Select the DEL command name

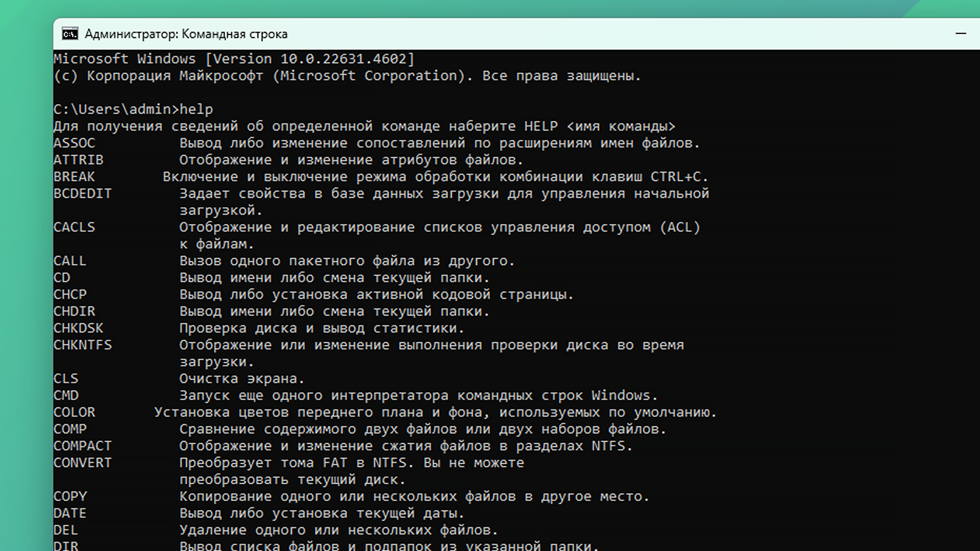click(x=66, y=530)
